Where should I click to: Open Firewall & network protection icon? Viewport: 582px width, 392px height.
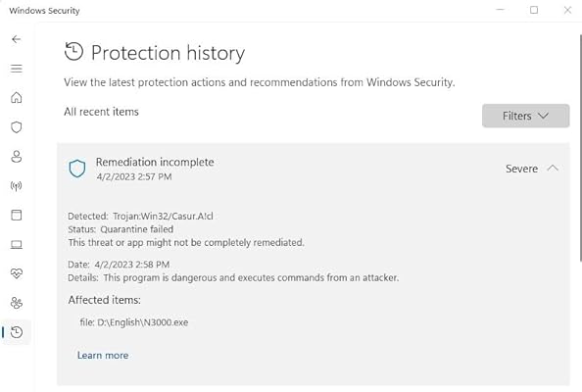(17, 185)
